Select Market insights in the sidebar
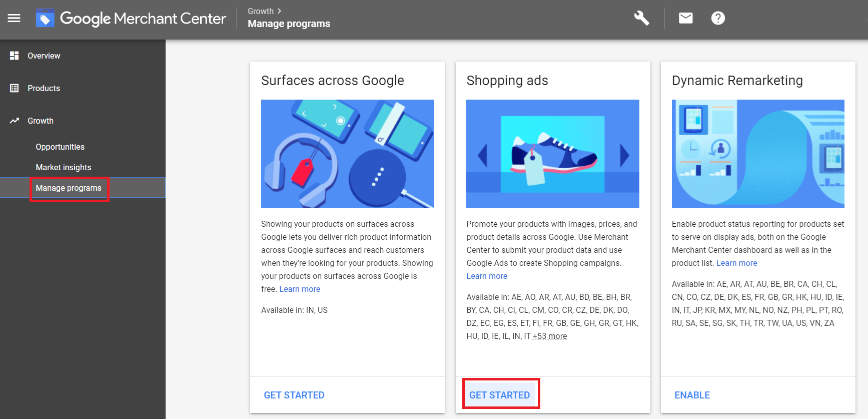 [64, 167]
